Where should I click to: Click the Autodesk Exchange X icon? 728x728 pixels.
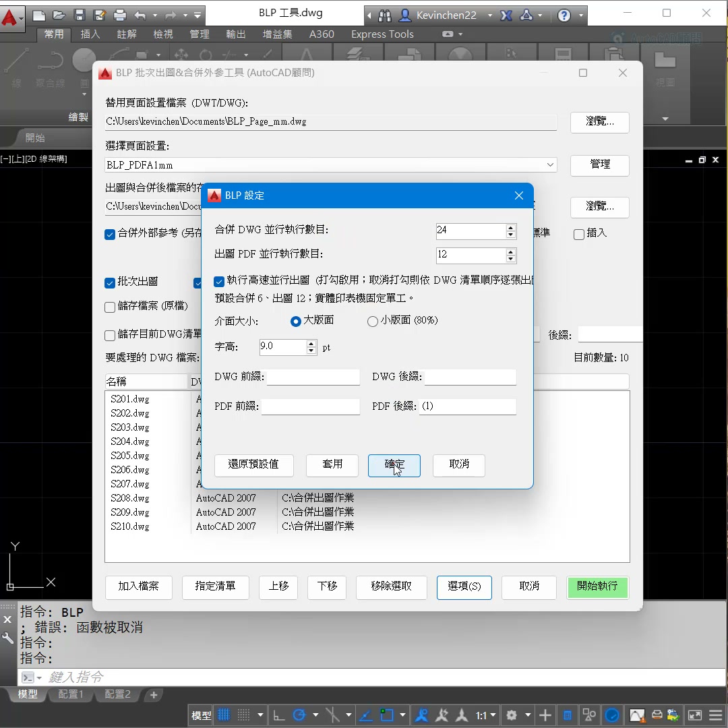506,16
